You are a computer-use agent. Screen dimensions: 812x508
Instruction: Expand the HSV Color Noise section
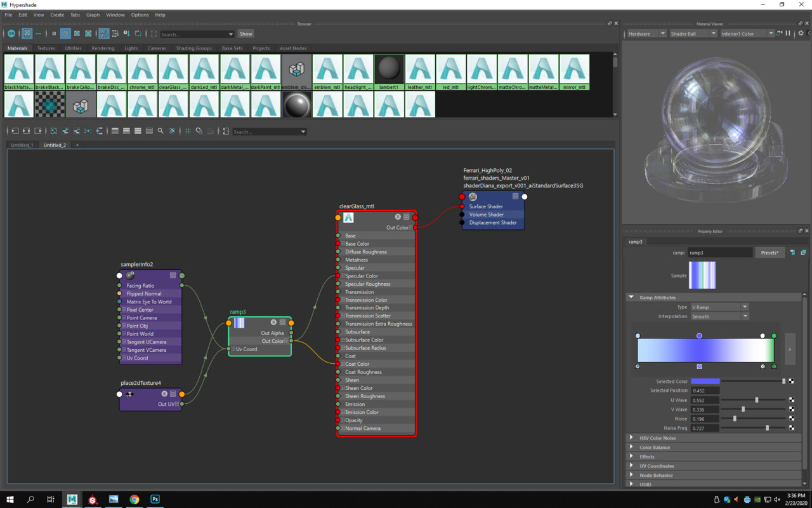[x=631, y=438]
